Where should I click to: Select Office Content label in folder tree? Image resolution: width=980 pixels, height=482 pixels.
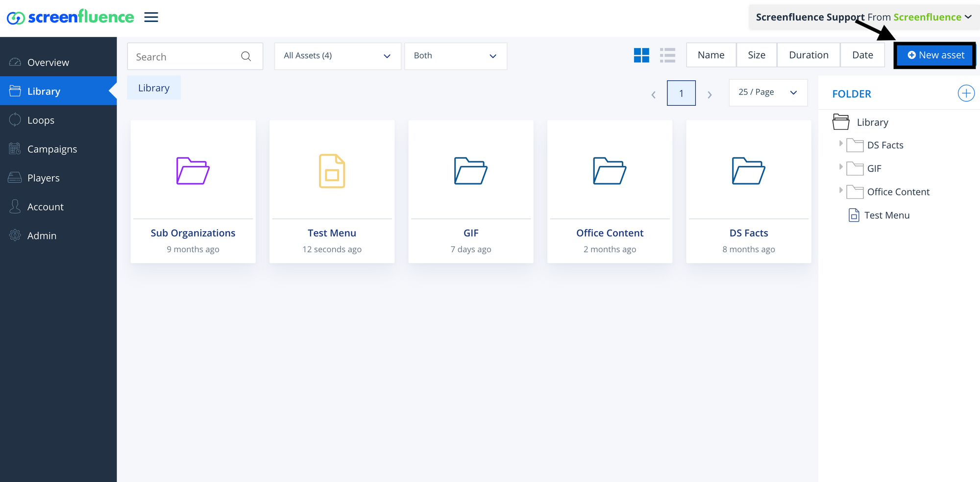click(x=898, y=192)
